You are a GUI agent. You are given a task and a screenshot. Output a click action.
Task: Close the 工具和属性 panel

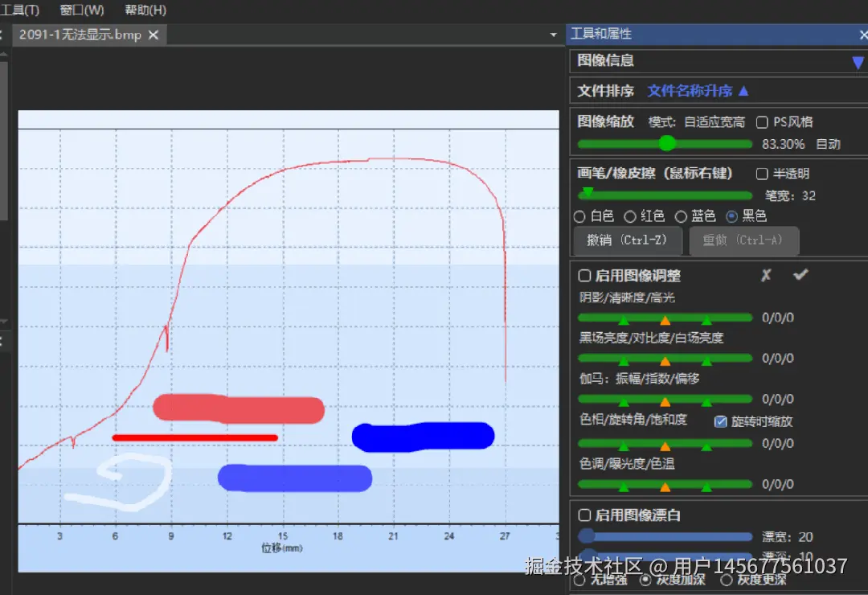(863, 35)
